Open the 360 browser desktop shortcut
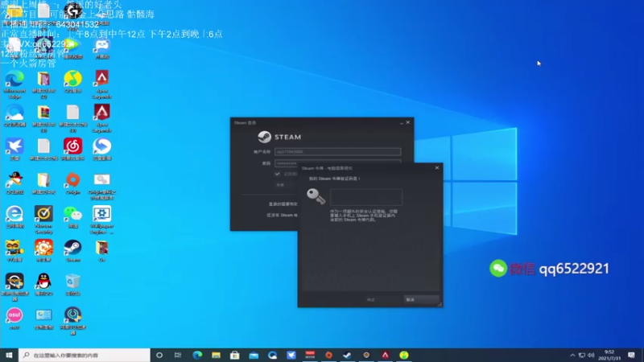The height and width of the screenshot is (362, 644). (14, 216)
